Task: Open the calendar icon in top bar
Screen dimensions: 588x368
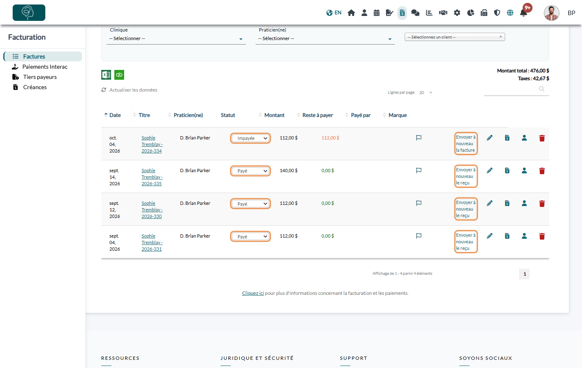Action: pyautogui.click(x=376, y=13)
